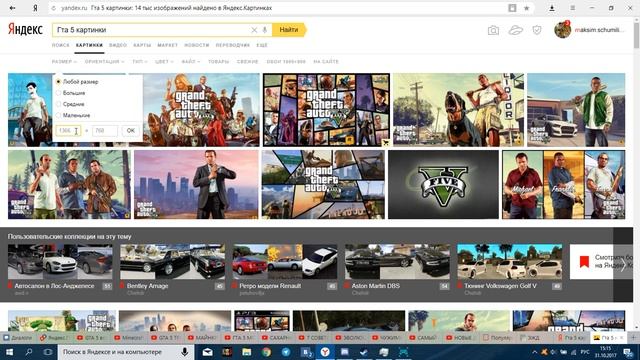Image resolution: width=640 pixels, height=360 pixels.
Task: Open Yandex home via the Я button
Action: pos(36,8)
